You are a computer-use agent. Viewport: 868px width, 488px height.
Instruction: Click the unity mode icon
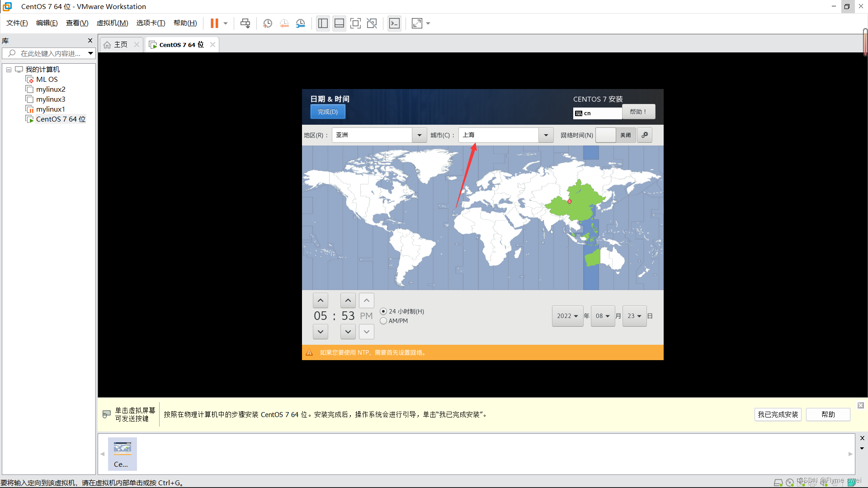[x=372, y=23]
